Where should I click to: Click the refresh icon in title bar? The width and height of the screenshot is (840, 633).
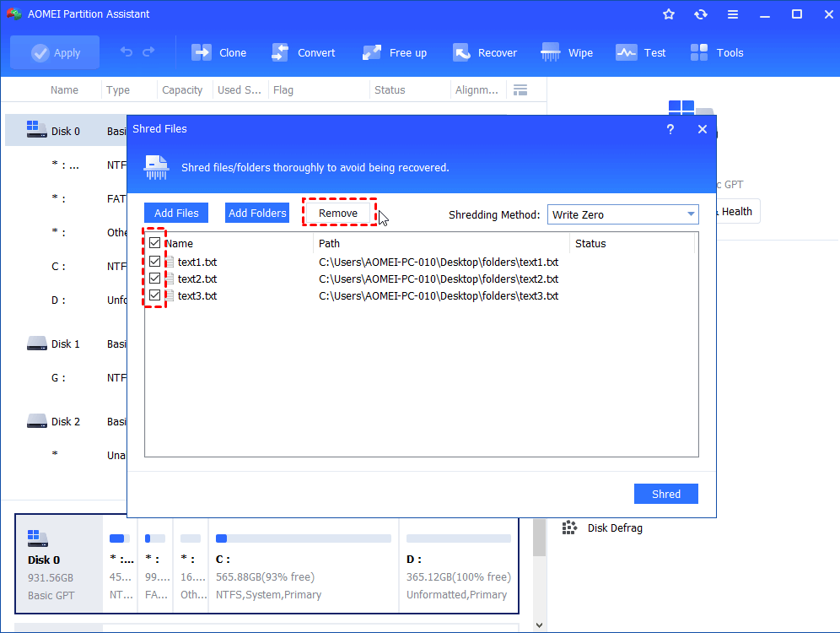coord(701,14)
